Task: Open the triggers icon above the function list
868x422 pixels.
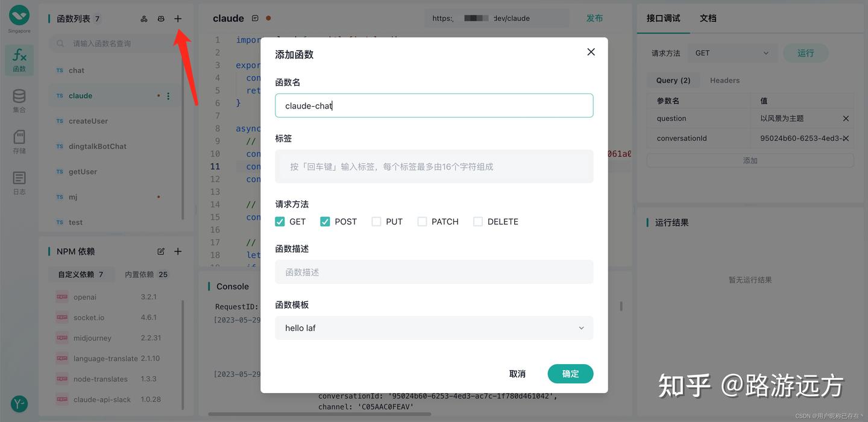Action: [143, 19]
